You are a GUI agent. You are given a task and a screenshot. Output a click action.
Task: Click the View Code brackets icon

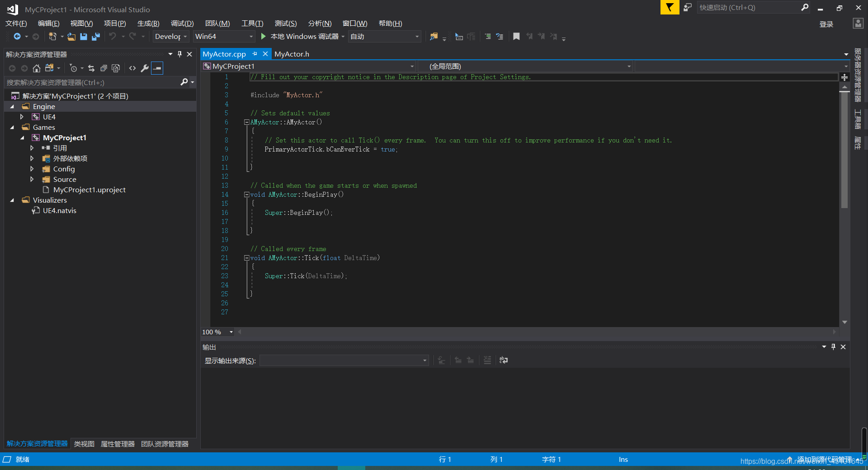click(132, 68)
